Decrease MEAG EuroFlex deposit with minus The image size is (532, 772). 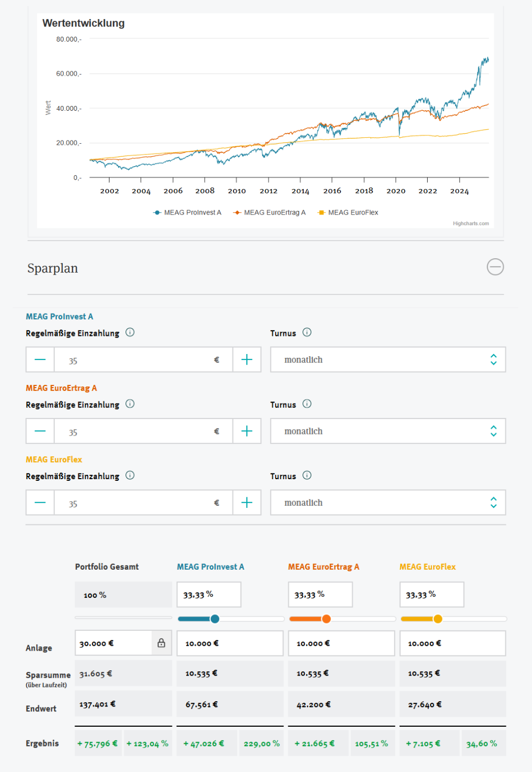tap(40, 503)
